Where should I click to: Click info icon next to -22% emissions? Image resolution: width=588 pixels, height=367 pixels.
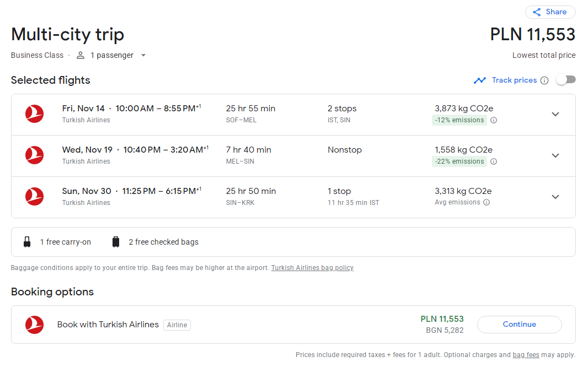[x=494, y=161]
